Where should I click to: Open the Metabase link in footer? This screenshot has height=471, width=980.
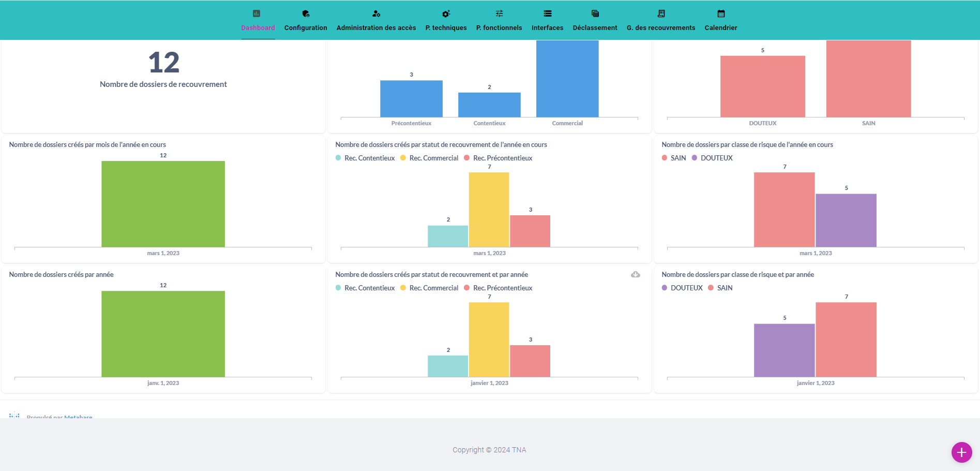[78, 417]
